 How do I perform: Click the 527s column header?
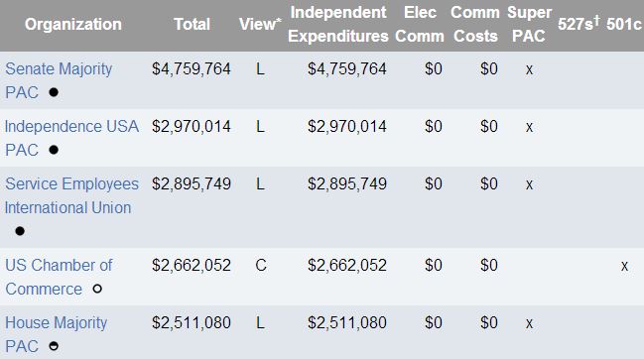(579, 24)
